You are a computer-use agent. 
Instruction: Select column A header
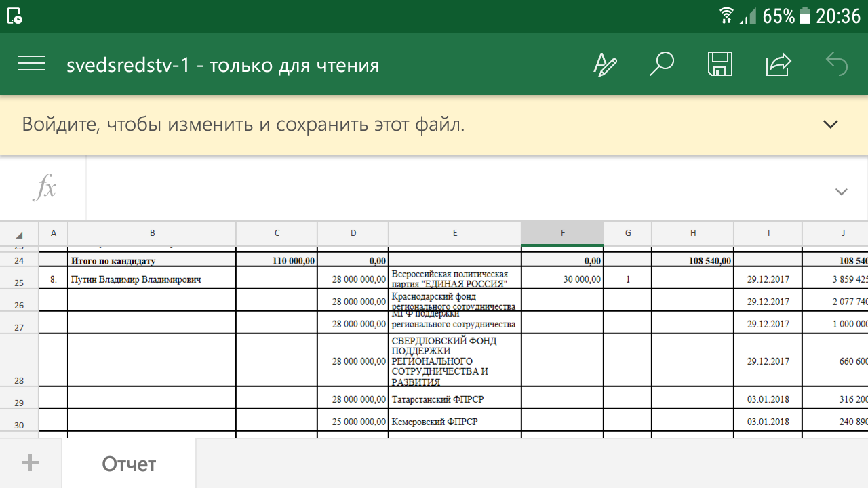[54, 233]
